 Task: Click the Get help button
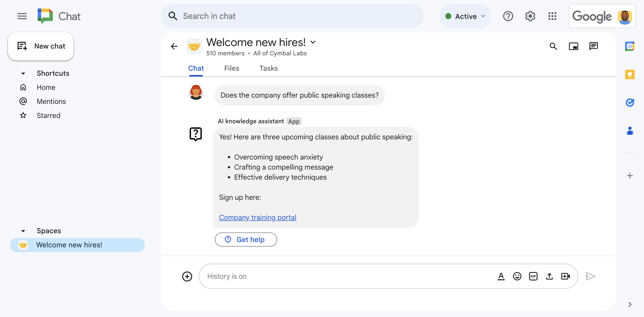click(x=246, y=240)
